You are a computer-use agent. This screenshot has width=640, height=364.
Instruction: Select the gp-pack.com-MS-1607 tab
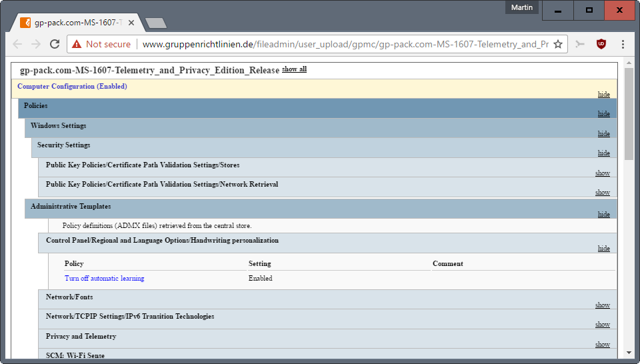click(78, 23)
